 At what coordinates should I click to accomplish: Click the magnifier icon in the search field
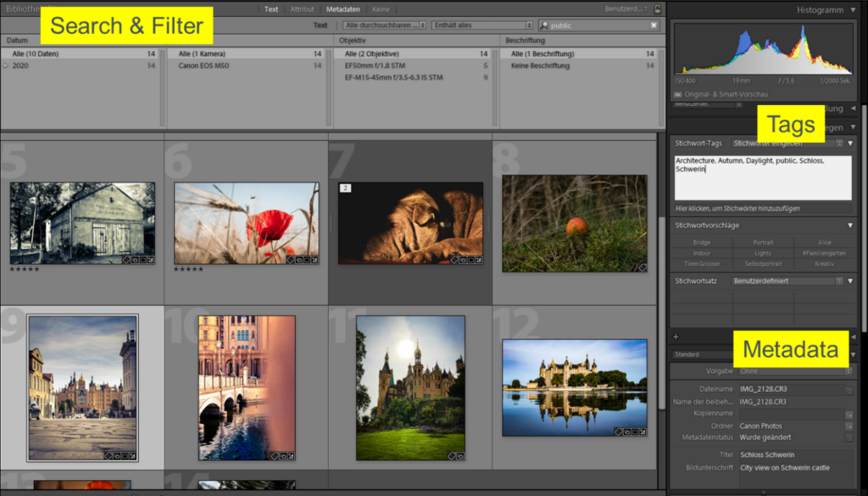[544, 25]
